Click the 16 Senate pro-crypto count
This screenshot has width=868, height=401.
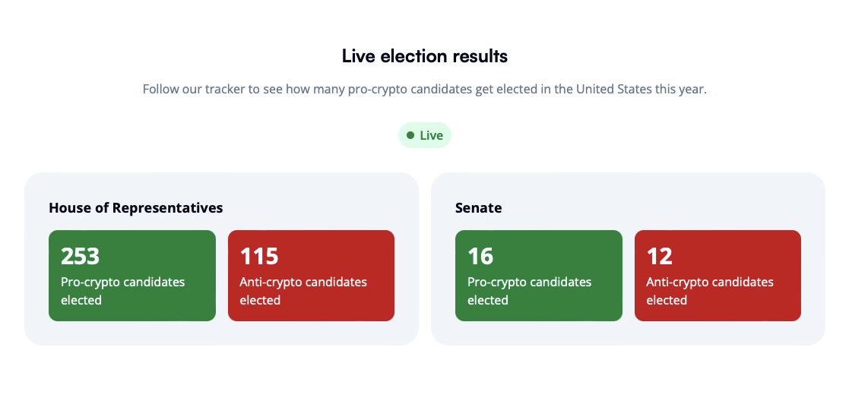click(481, 256)
